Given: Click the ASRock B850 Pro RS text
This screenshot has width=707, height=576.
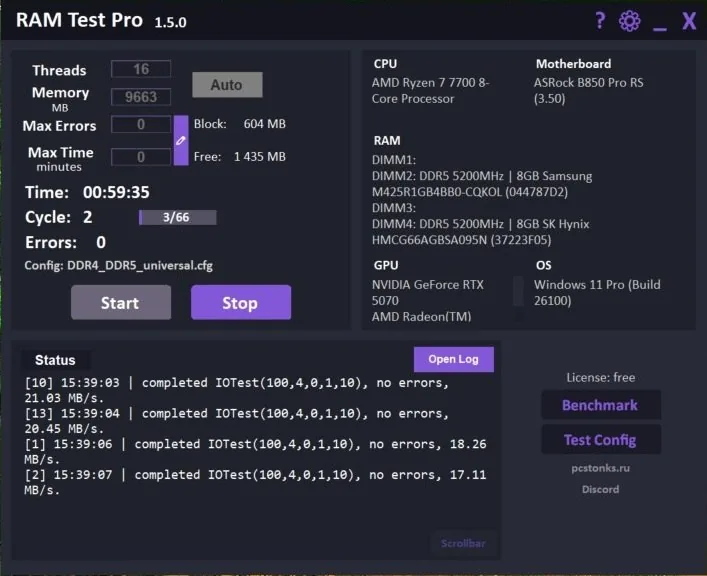Looking at the screenshot, I should [x=588, y=91].
